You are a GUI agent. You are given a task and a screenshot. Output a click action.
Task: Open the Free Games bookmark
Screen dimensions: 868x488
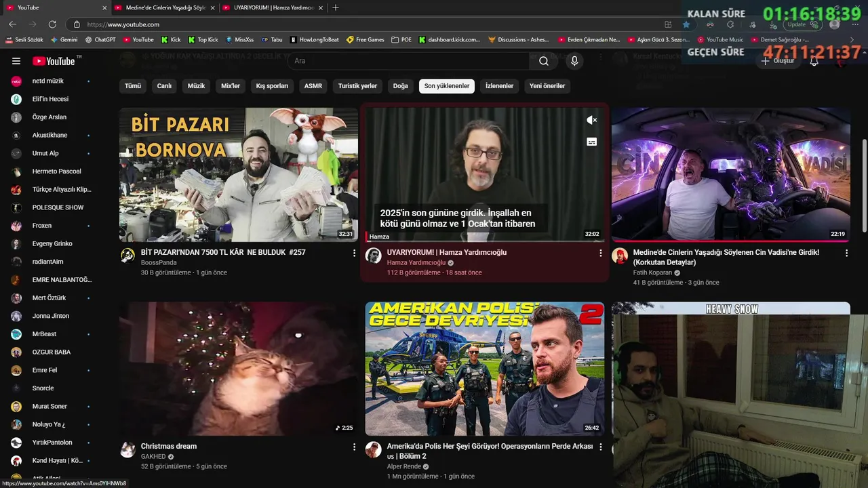pos(366,40)
